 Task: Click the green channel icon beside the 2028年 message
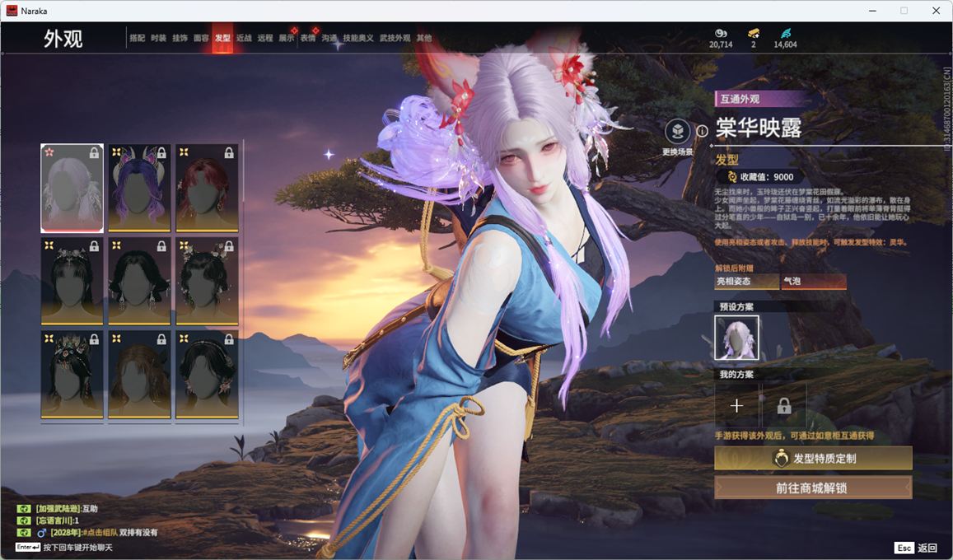tap(24, 533)
